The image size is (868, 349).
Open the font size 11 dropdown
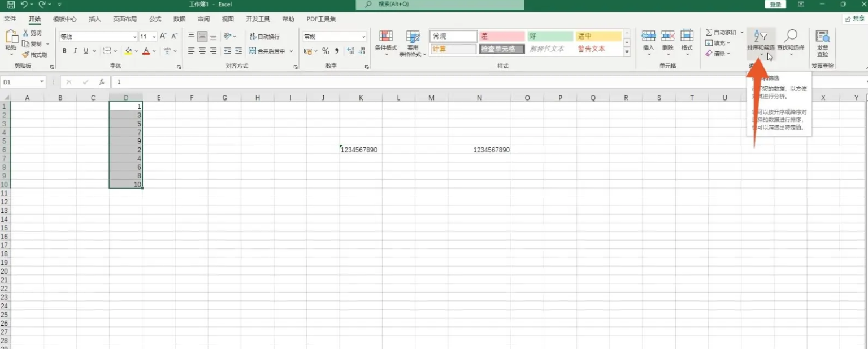(154, 37)
